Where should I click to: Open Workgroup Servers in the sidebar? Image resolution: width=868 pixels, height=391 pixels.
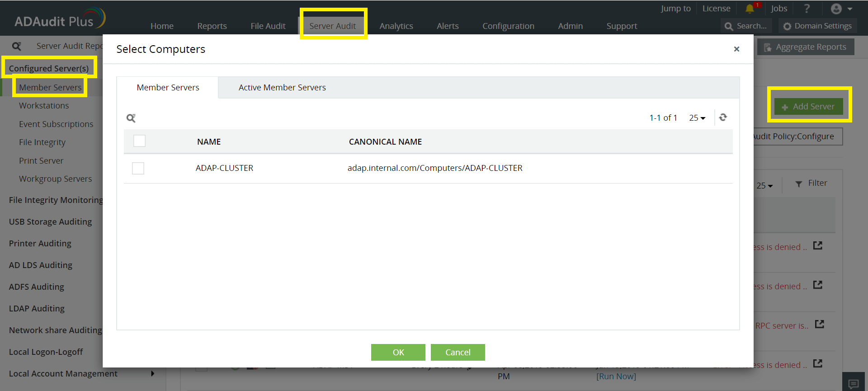55,179
